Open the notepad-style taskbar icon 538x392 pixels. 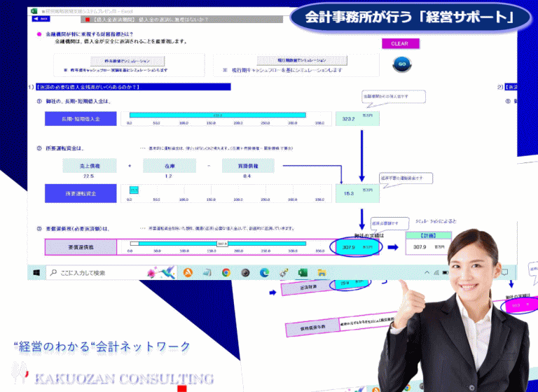tap(207, 273)
